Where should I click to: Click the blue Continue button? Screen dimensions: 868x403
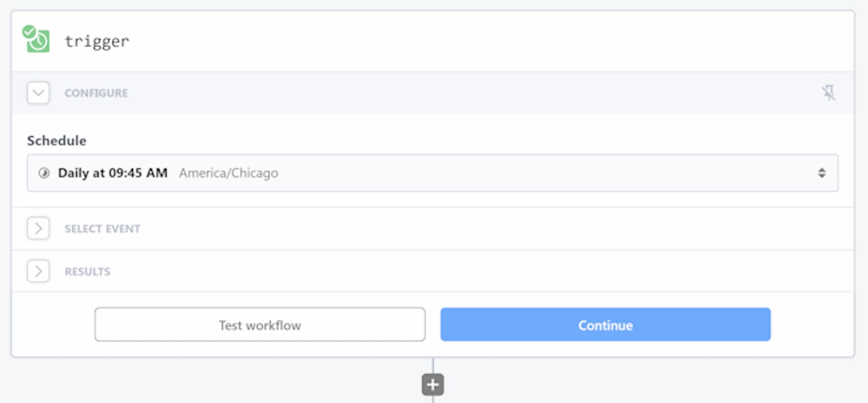click(605, 325)
